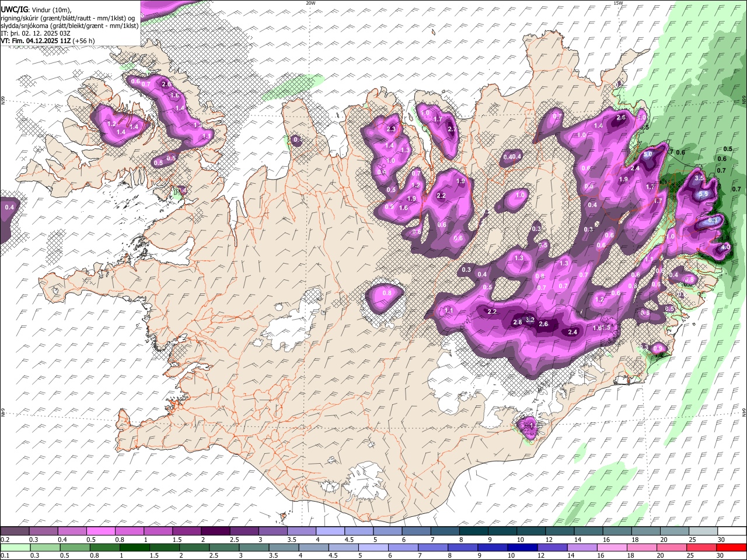Screen dimensions: 747x560
Task: Select the IT: þri. 02. 12. 2025 03Z line
Action: tap(36, 33)
